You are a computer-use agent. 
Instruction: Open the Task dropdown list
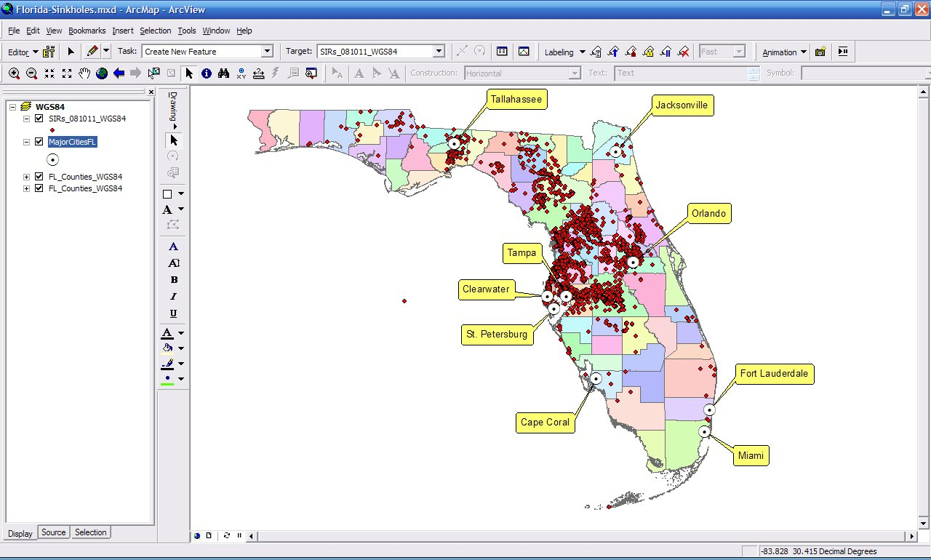[267, 52]
